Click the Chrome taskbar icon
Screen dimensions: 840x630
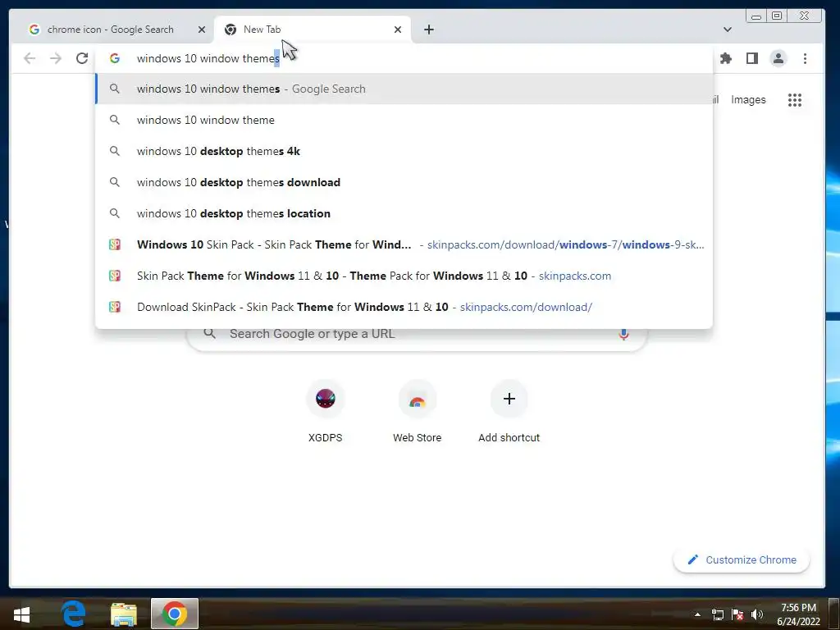[175, 614]
